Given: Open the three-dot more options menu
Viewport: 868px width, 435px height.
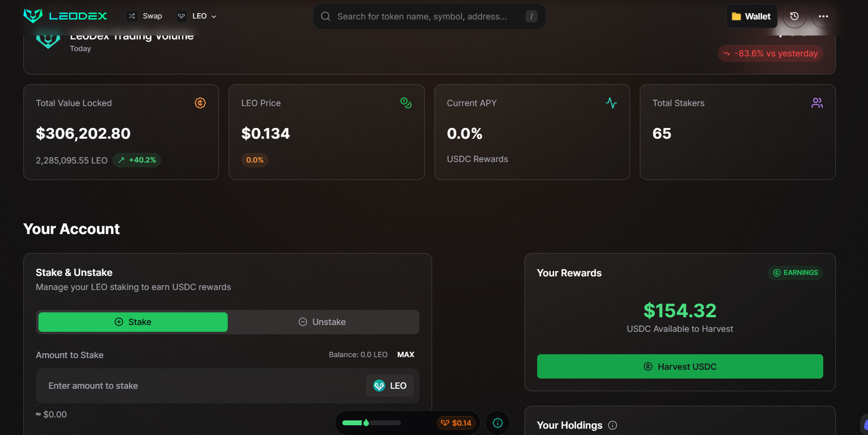Looking at the screenshot, I should coord(823,16).
